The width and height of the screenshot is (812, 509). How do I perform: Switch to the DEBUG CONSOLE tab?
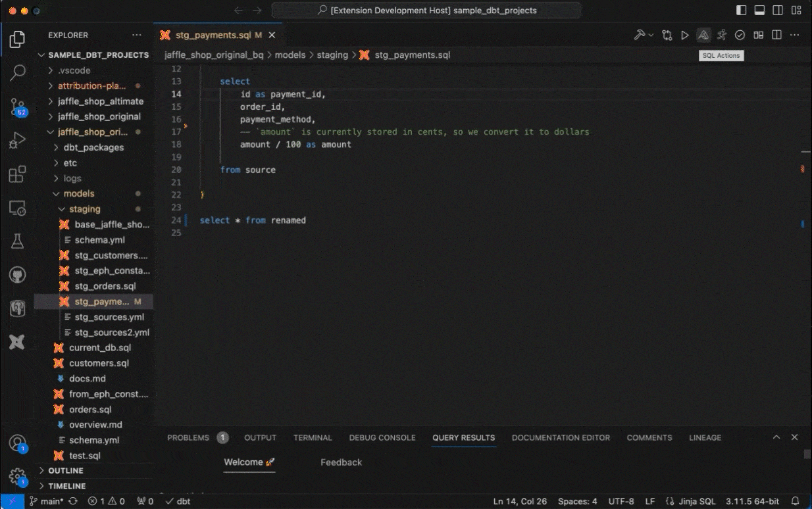[382, 438]
